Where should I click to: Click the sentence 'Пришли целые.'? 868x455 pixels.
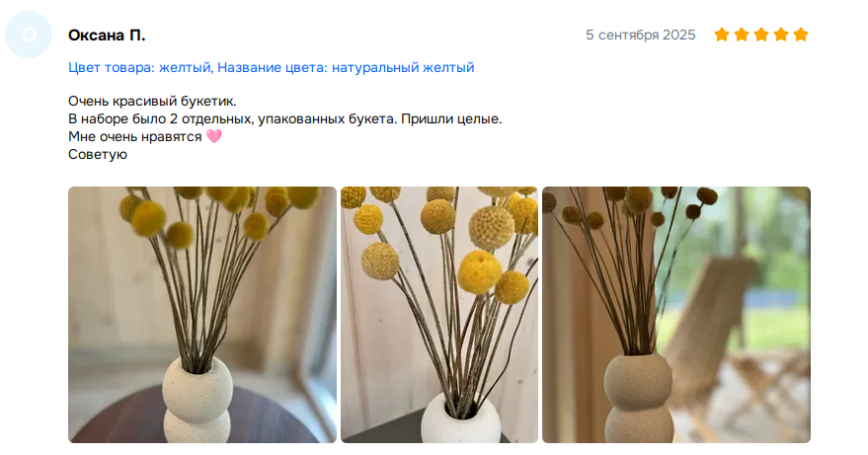click(451, 119)
